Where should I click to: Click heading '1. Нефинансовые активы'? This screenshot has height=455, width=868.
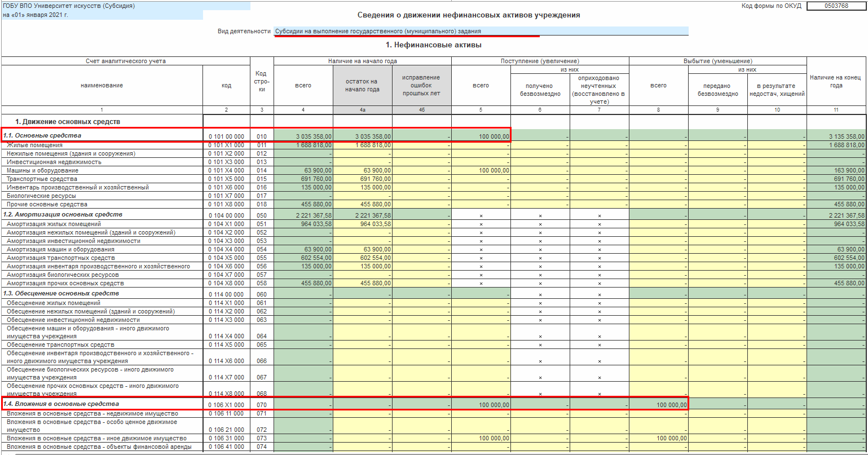[433, 45]
